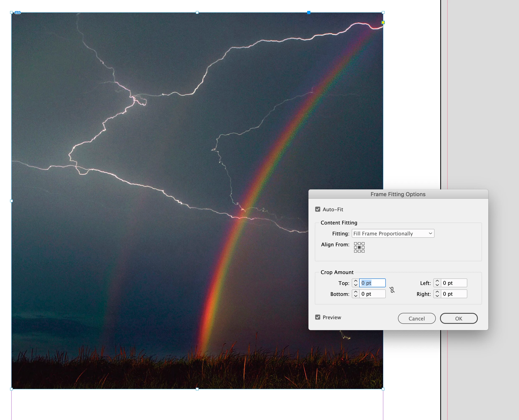This screenshot has height=420, width=519.
Task: Decrease Right crop amount with down arrow
Action: tap(437, 296)
